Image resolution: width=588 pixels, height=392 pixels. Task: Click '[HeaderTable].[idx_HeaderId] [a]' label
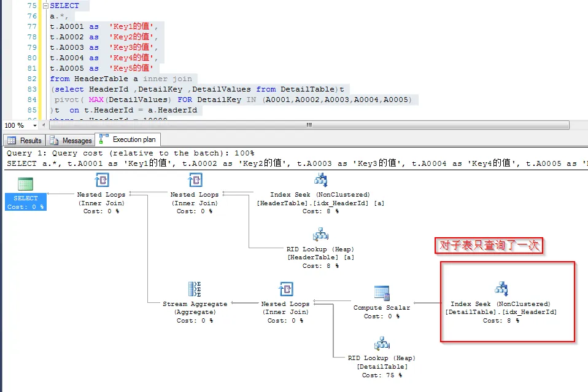point(320,203)
